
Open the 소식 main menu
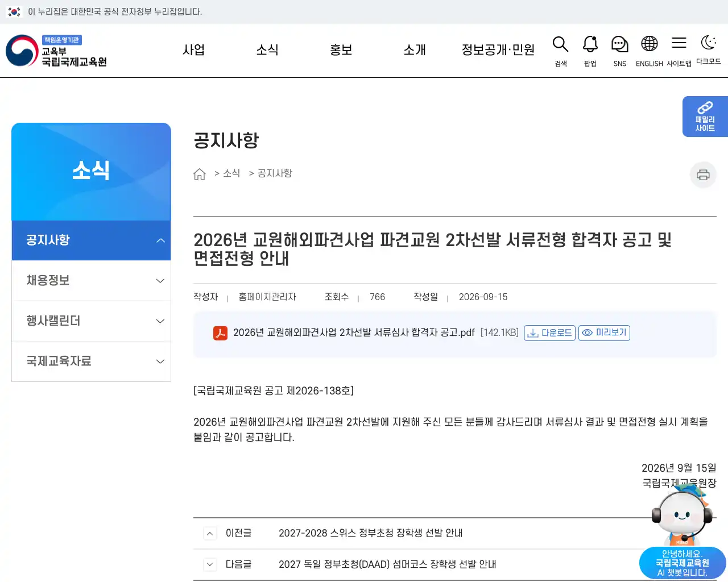point(267,50)
